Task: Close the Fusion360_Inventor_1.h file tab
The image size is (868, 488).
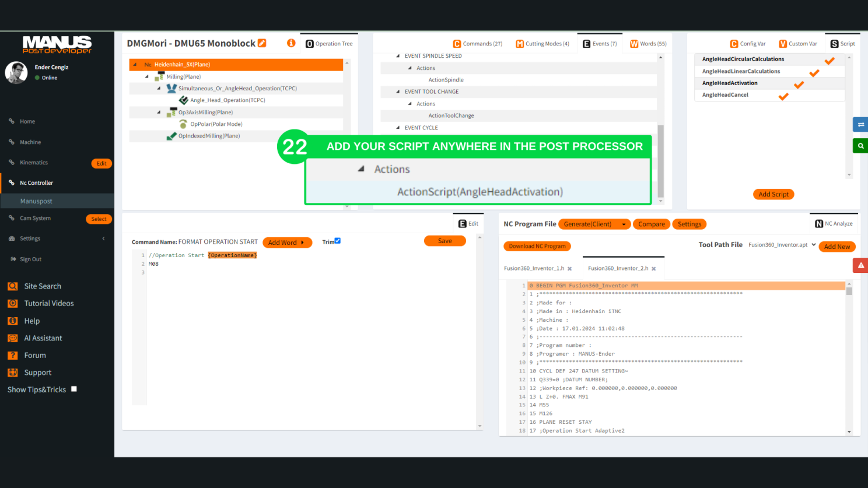Action: tap(570, 269)
